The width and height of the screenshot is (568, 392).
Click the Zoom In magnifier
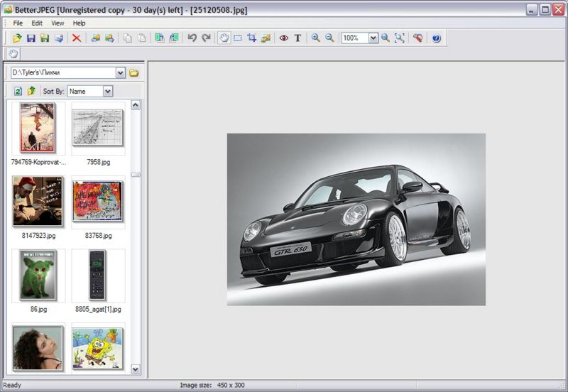(316, 38)
